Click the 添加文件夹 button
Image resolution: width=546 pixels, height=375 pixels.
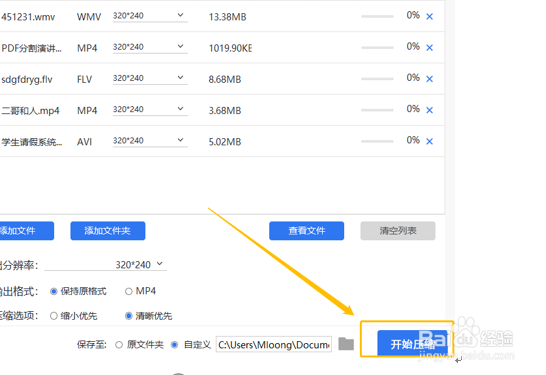click(108, 231)
